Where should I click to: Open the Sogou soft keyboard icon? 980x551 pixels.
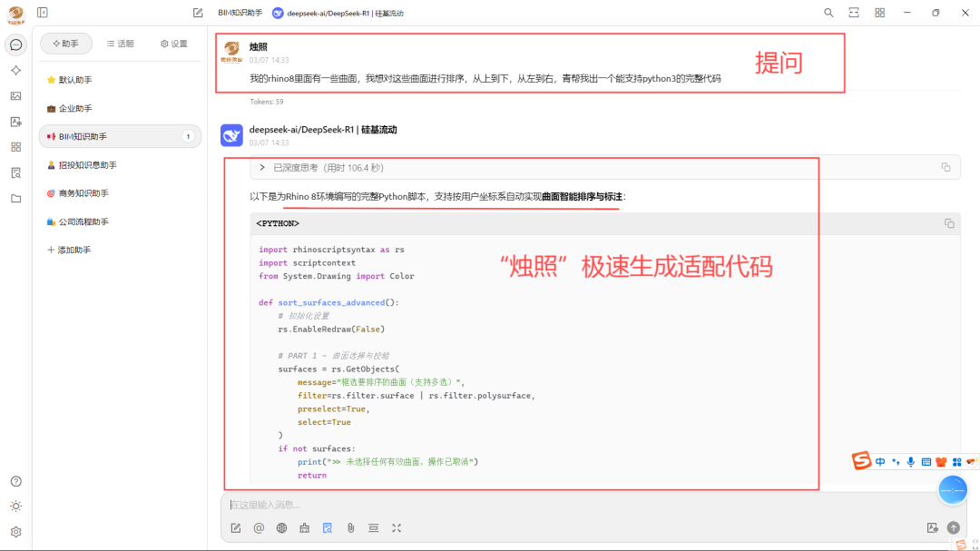926,461
